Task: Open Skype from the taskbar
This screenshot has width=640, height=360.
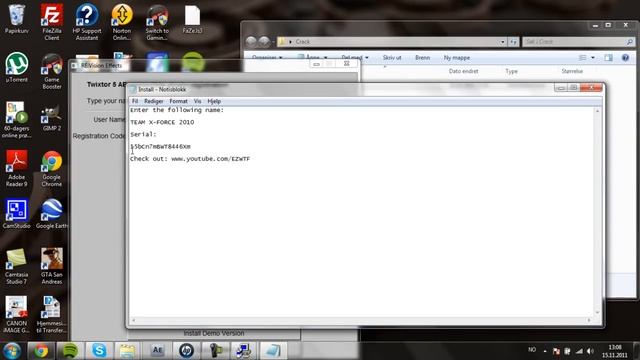Action: (99, 351)
